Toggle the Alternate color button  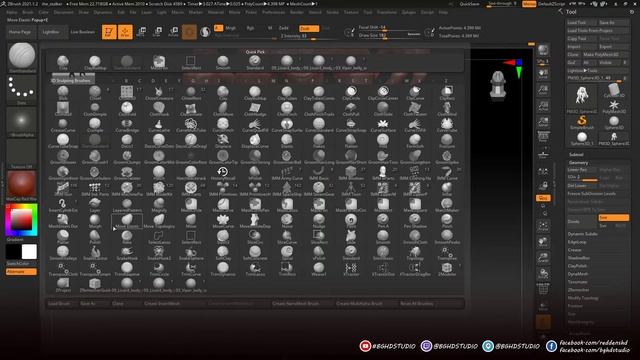21,272
